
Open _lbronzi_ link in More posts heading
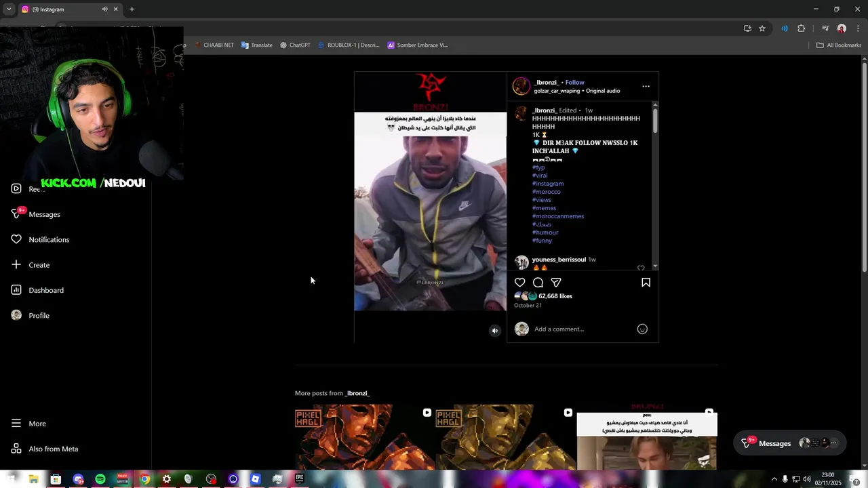[x=357, y=393]
